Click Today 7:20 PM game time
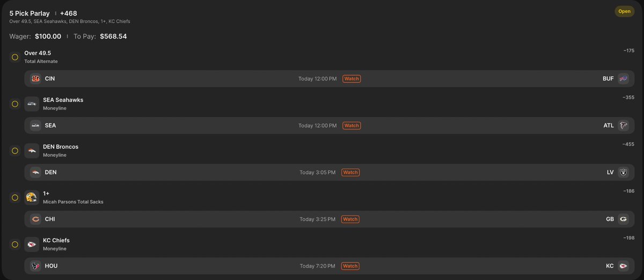Viewport: 644px width, 280px height. 318,266
